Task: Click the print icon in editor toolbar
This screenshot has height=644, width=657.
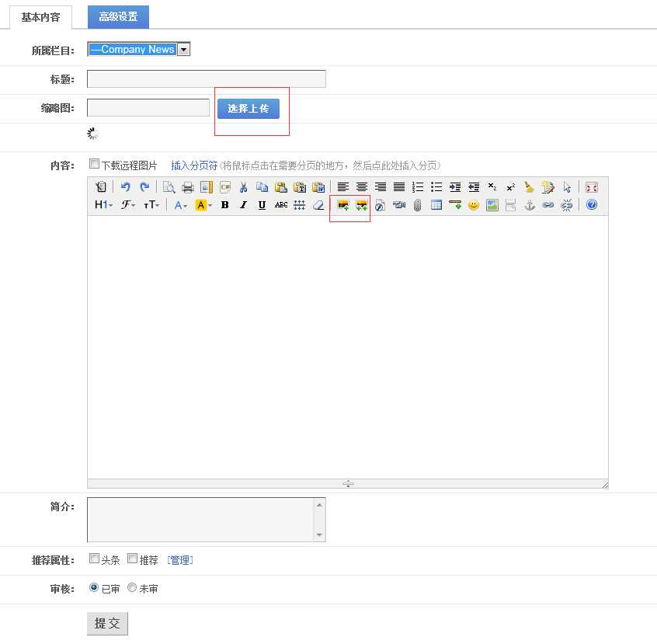Action: (x=188, y=187)
